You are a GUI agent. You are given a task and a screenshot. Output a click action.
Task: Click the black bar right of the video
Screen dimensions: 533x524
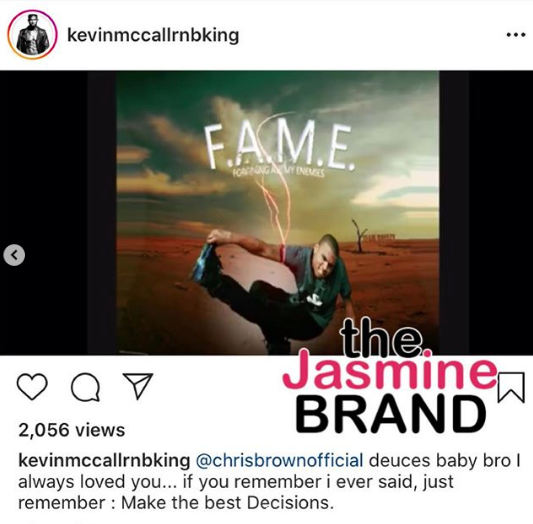pos(486,213)
